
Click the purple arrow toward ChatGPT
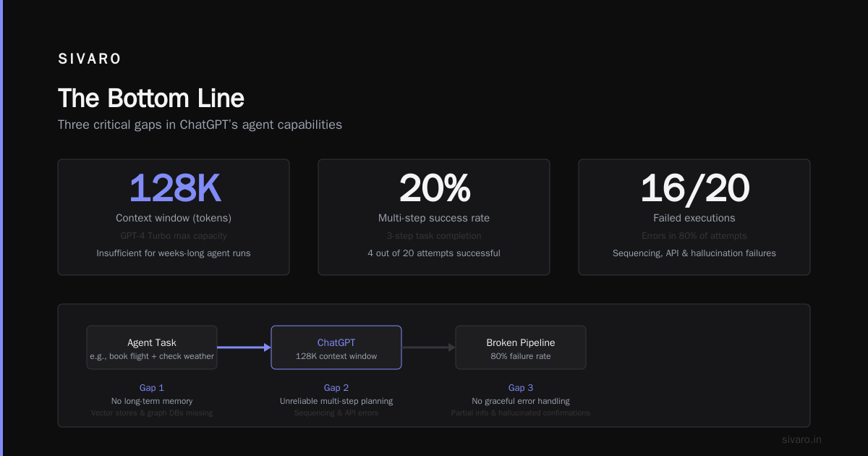click(244, 347)
